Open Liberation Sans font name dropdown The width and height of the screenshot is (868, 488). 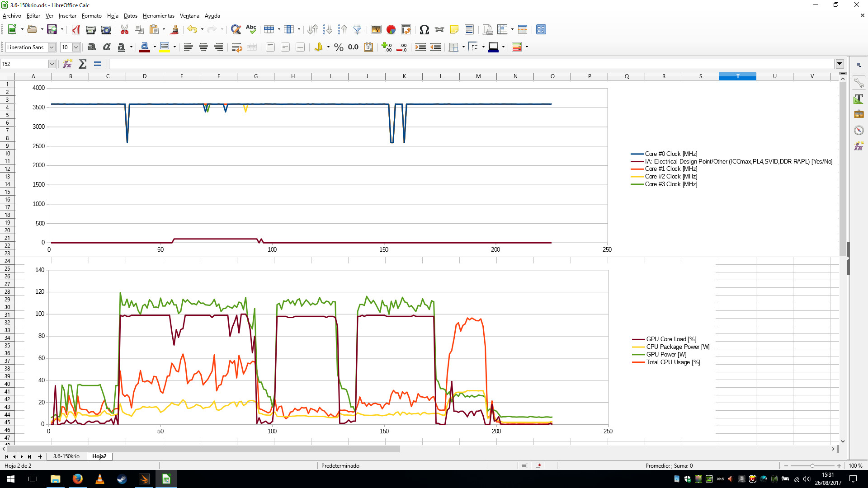point(52,47)
